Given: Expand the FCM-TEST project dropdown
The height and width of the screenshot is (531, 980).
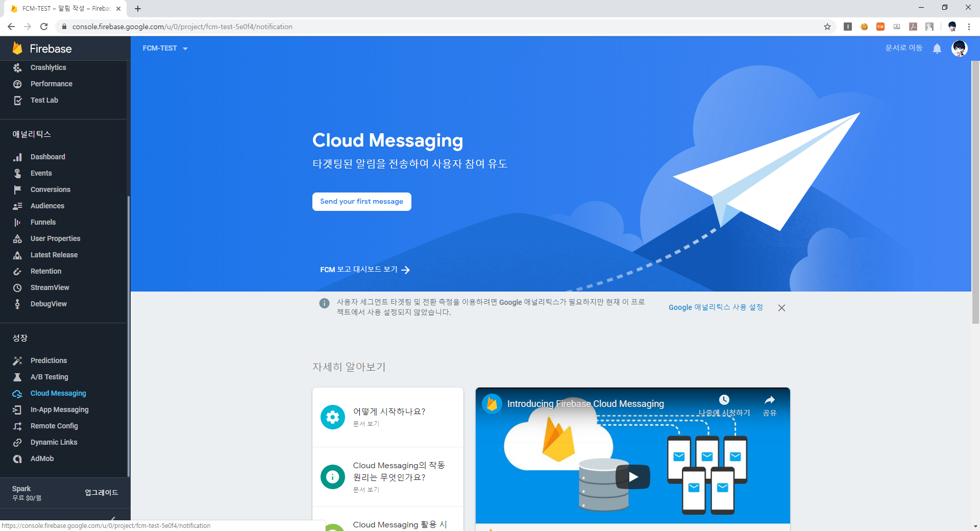Looking at the screenshot, I should tap(165, 48).
